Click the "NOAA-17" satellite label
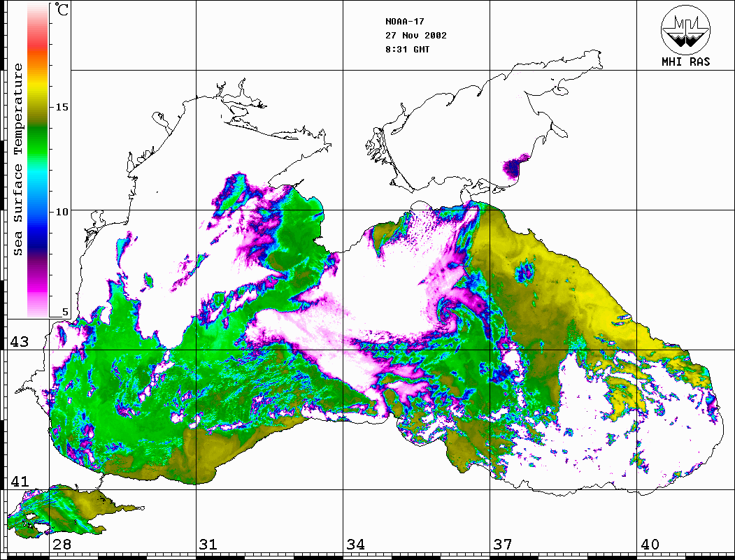The width and height of the screenshot is (735, 560). coord(404,22)
